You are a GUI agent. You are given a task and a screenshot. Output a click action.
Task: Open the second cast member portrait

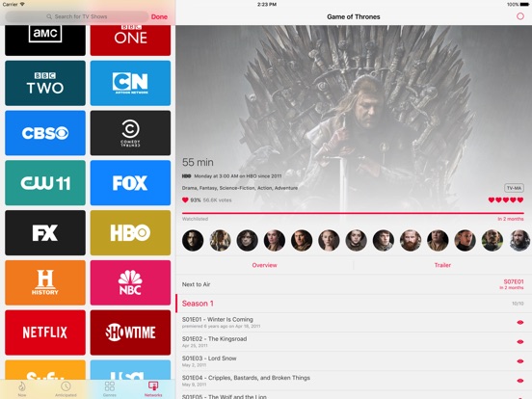(x=220, y=240)
